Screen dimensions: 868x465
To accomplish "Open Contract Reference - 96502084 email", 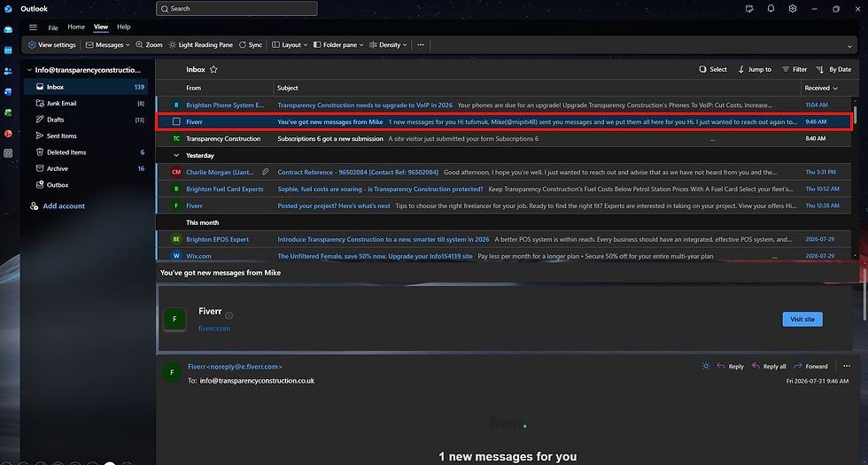I will point(504,172).
